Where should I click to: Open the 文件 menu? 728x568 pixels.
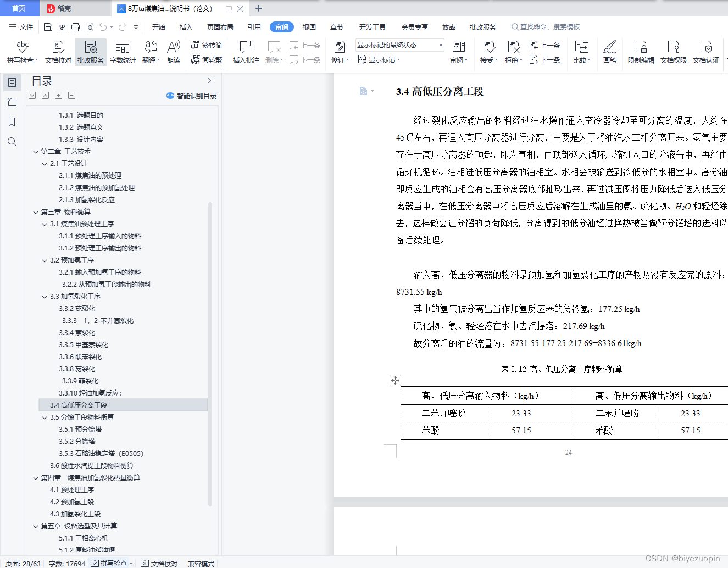[x=21, y=27]
